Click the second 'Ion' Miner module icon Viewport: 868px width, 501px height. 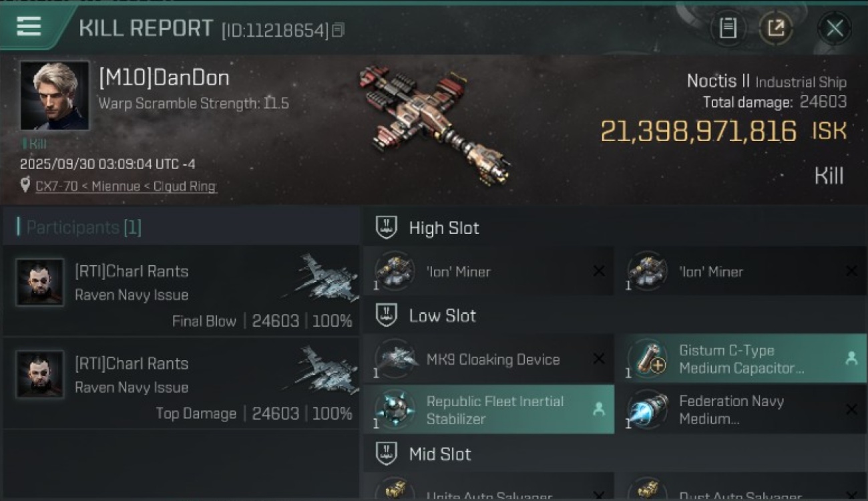pyautogui.click(x=647, y=271)
